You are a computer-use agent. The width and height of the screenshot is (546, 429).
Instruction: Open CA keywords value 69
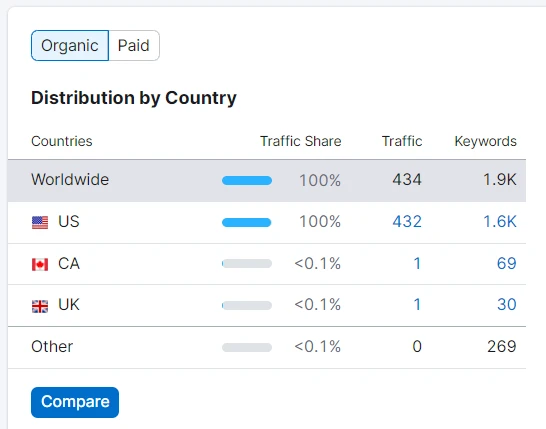click(x=507, y=263)
